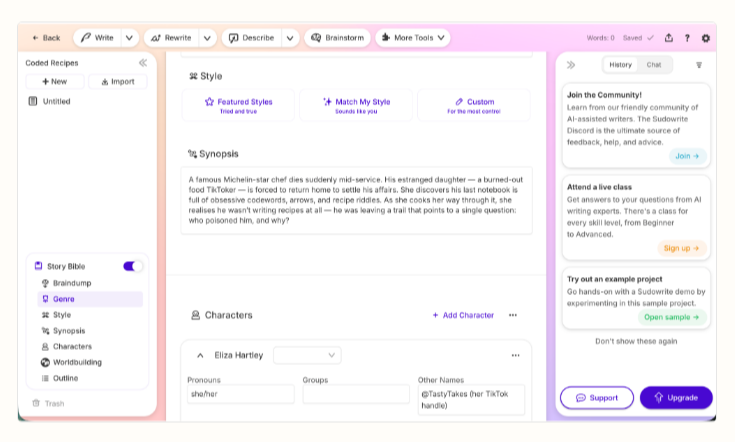Click the filter icon in History panel

coord(699,65)
